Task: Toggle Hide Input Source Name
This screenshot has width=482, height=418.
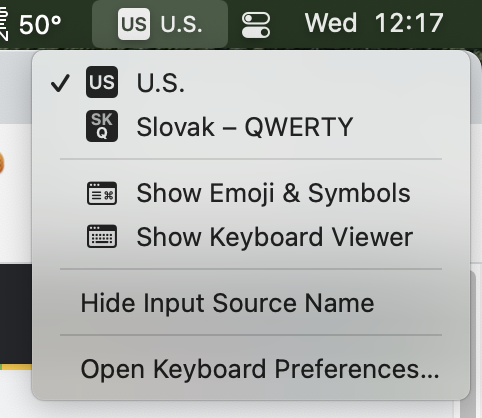Action: [227, 303]
